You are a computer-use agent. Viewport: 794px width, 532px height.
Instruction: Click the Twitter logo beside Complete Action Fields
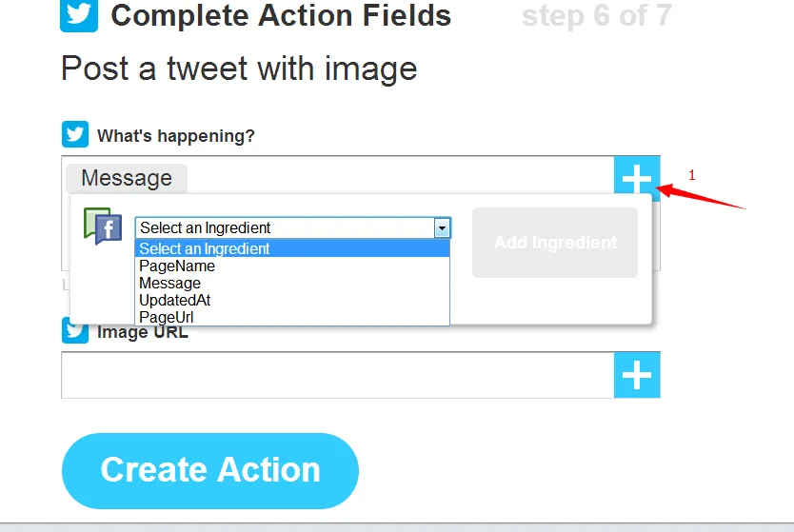[79, 15]
